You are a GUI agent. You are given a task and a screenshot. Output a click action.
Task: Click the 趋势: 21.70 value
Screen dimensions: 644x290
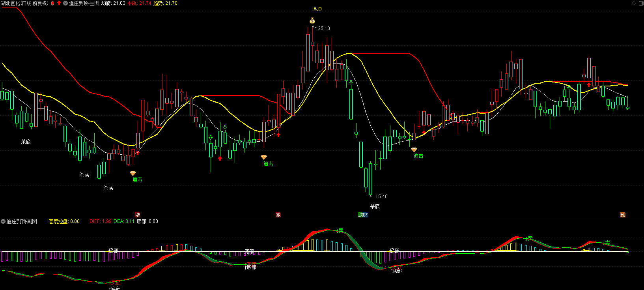(x=165, y=3)
